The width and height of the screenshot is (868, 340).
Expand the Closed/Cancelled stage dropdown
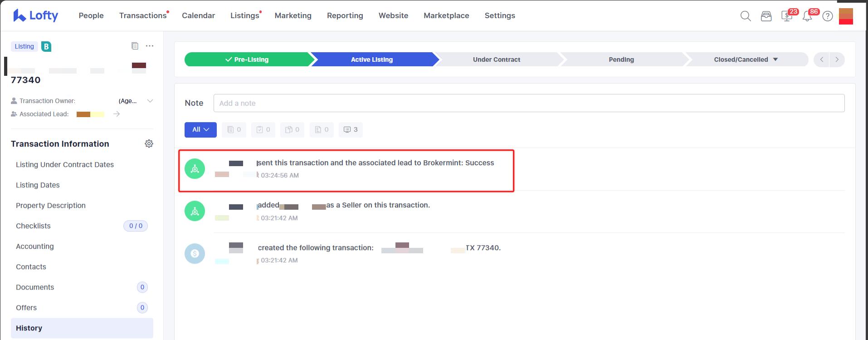point(775,59)
